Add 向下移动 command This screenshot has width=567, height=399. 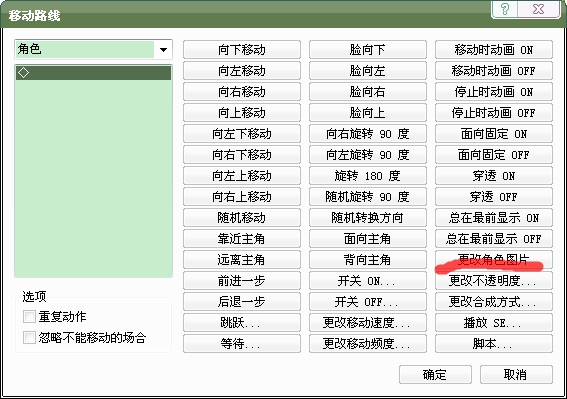(x=242, y=50)
